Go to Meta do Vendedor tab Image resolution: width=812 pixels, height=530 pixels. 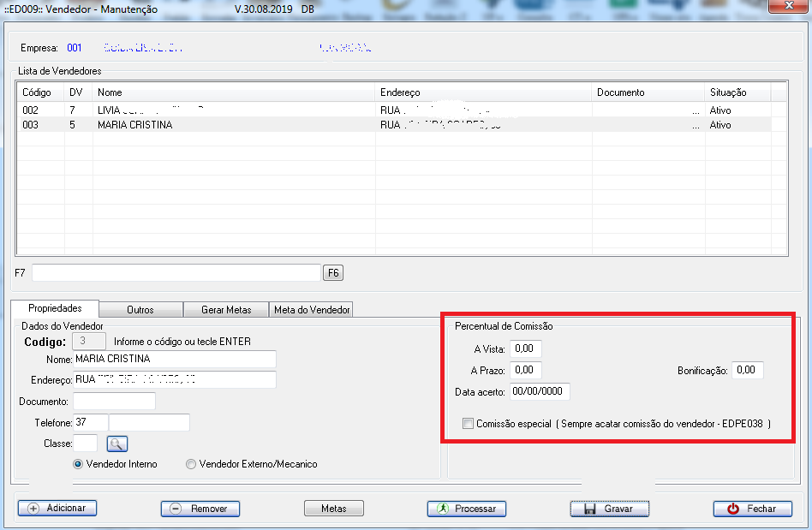point(311,310)
